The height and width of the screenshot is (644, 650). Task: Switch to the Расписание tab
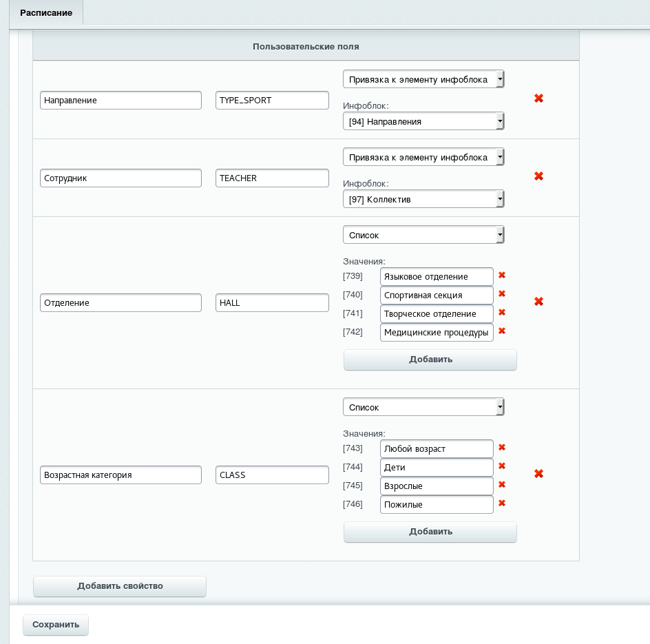coord(46,13)
